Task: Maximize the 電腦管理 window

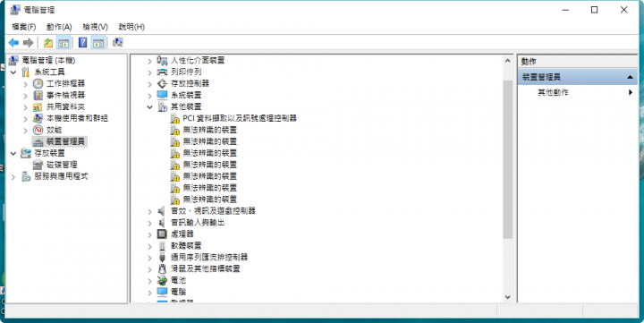Action: [x=594, y=10]
